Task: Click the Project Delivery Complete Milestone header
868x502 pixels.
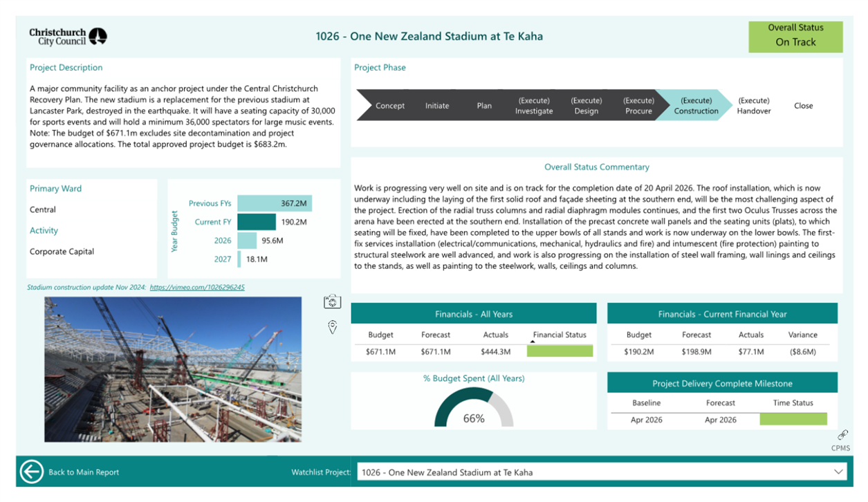Action: coord(722,383)
